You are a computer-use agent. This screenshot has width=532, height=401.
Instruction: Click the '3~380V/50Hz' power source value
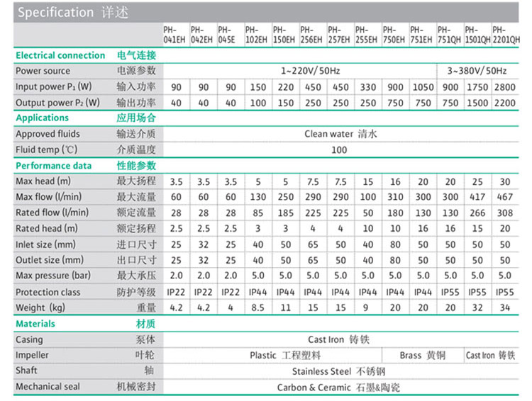pyautogui.click(x=477, y=71)
